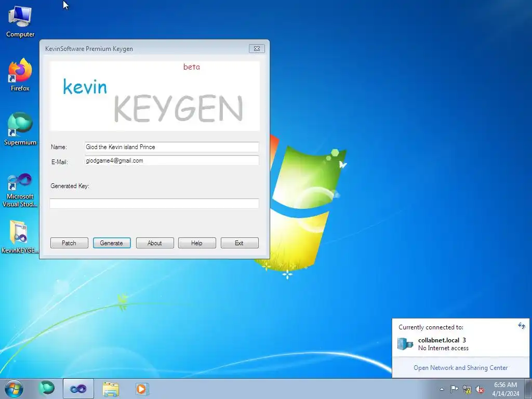This screenshot has width=532, height=399.
Task: Select the collabnet.local 3 network entry
Action: click(x=460, y=344)
